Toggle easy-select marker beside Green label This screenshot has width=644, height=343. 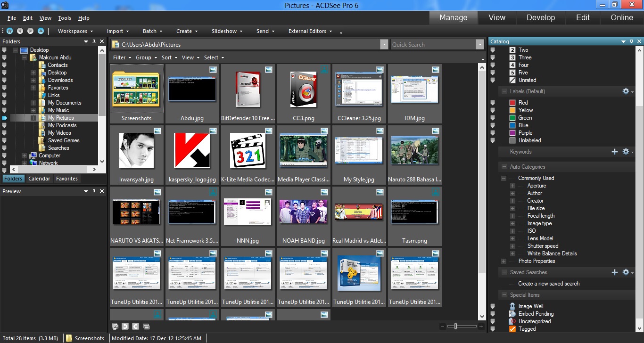pyautogui.click(x=493, y=118)
